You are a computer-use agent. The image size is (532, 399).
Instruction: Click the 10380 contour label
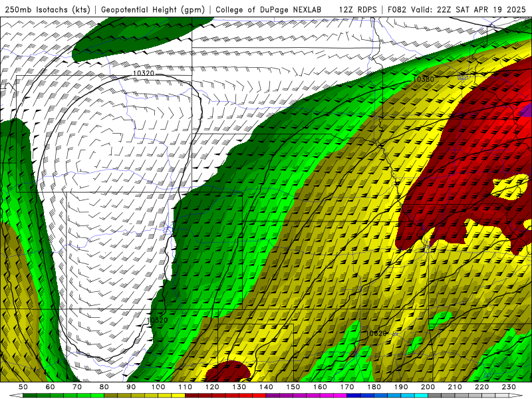pyautogui.click(x=424, y=79)
